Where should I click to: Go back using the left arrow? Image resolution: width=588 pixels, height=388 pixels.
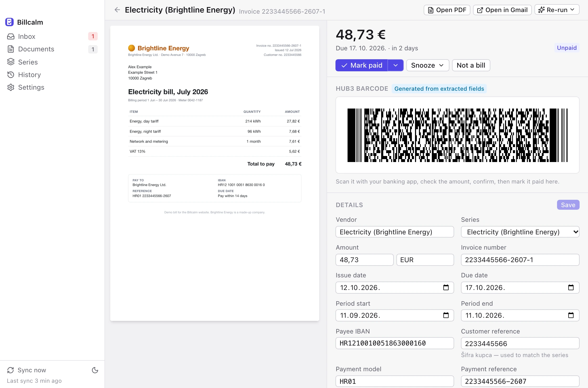[117, 10]
